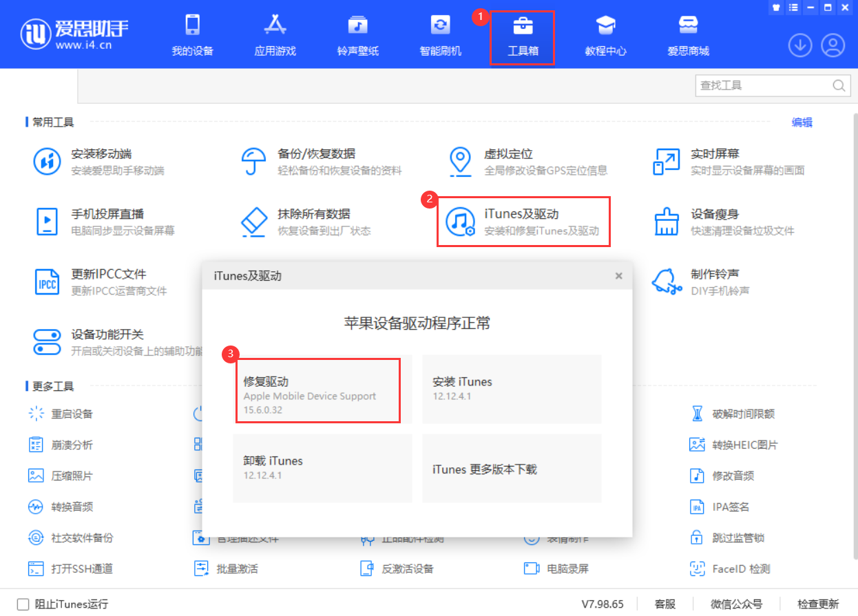Click the 实时屏幕 screen mirror icon

(667, 161)
